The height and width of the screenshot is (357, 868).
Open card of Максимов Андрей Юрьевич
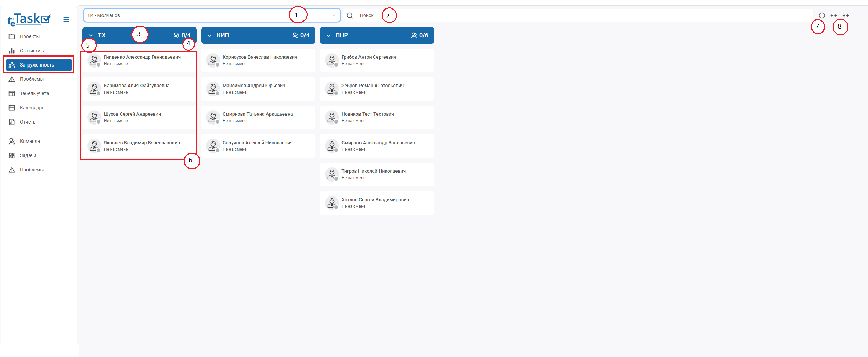pos(254,89)
